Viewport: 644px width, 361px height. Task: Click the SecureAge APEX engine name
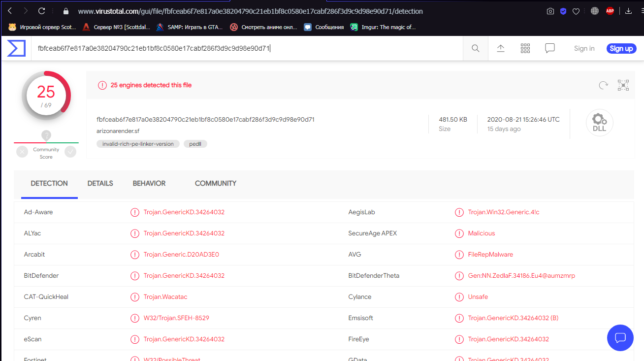(373, 233)
